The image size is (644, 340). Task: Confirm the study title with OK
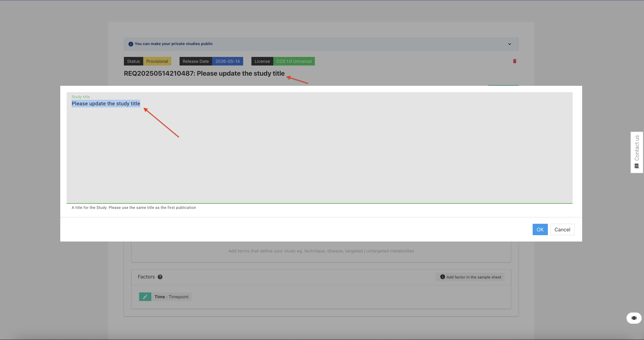[x=540, y=229]
